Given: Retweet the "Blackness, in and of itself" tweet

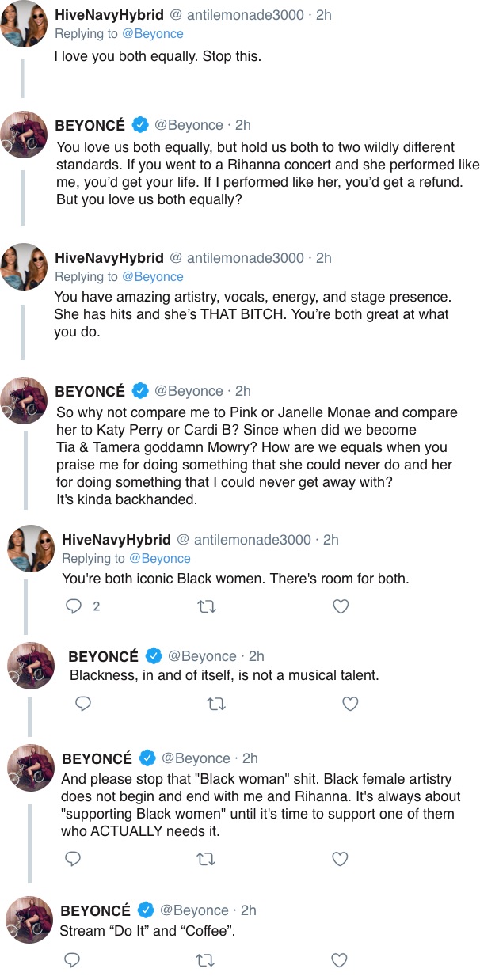Looking at the screenshot, I should point(215,704).
